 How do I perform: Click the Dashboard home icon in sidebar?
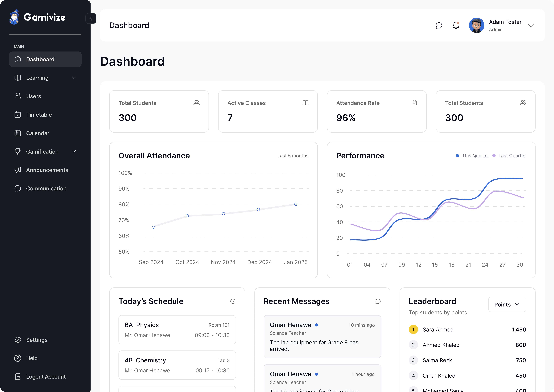click(18, 59)
